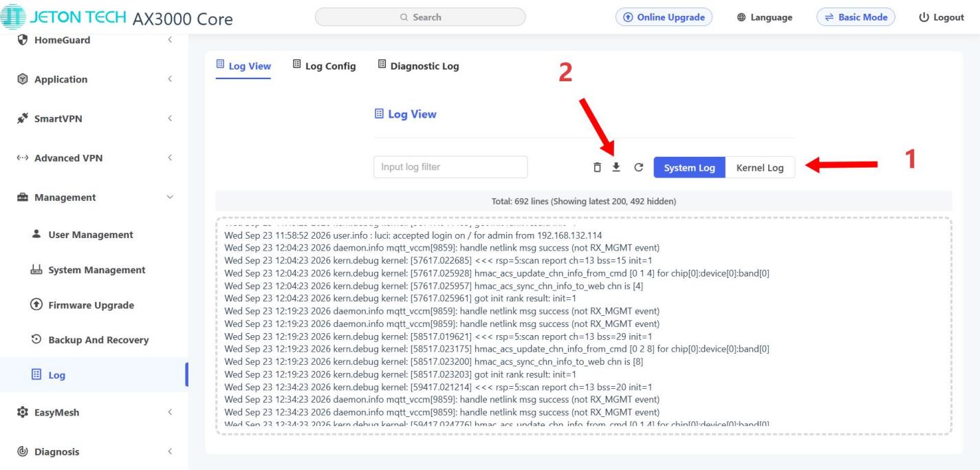Select Log in the sidebar
The width and height of the screenshot is (980, 470).
pyautogui.click(x=94, y=375)
